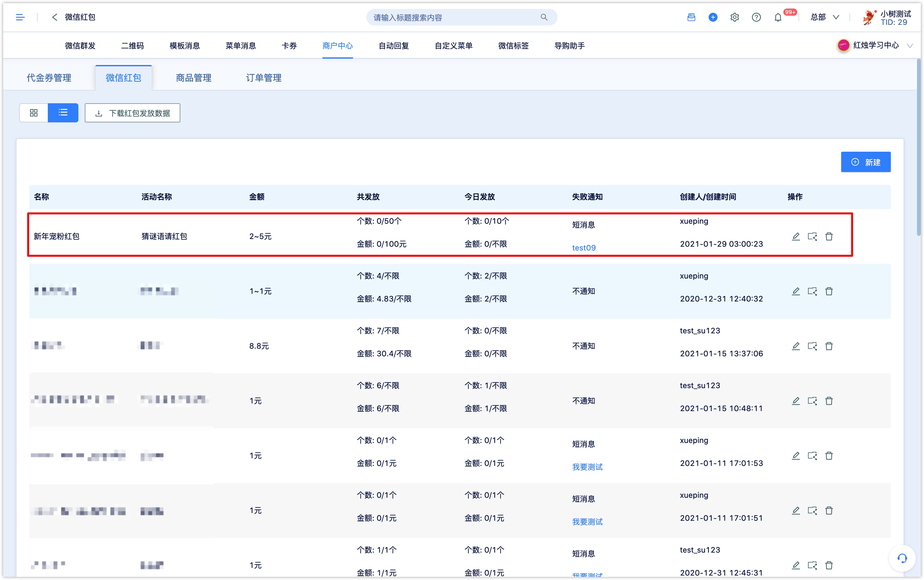Click the 2~5元 amount cell
This screenshot has height=580, width=924.
(x=260, y=236)
